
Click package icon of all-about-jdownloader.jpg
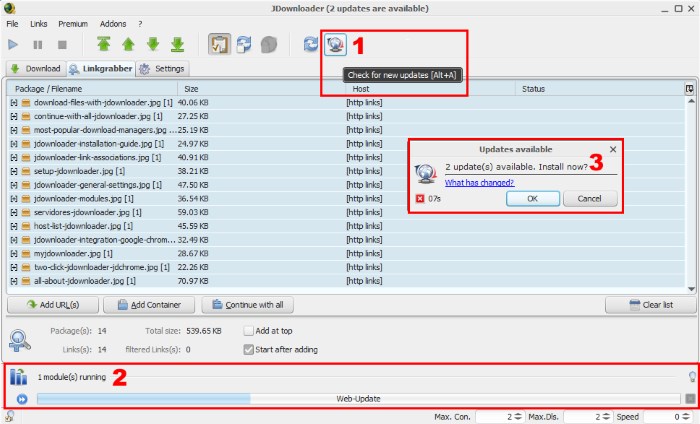click(26, 281)
